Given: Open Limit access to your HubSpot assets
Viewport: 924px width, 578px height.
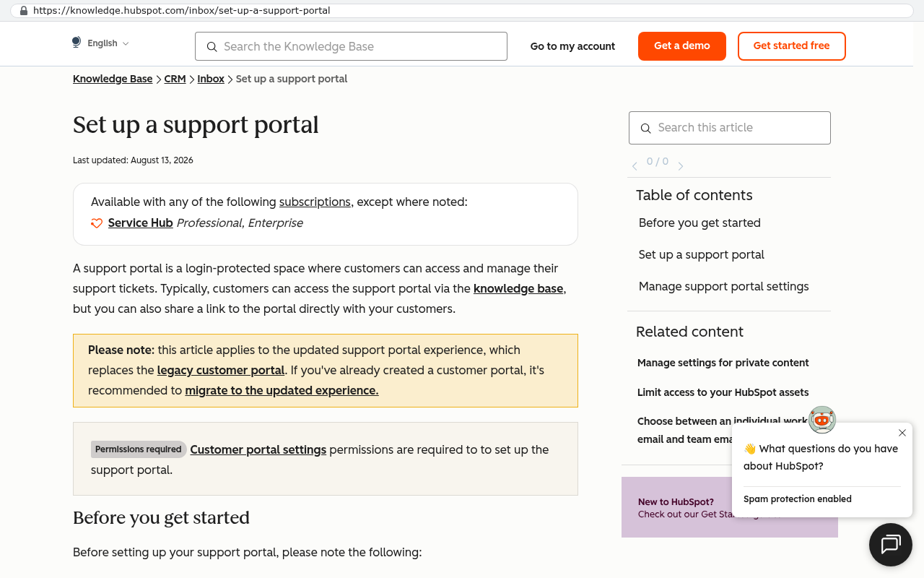Looking at the screenshot, I should click(723, 392).
